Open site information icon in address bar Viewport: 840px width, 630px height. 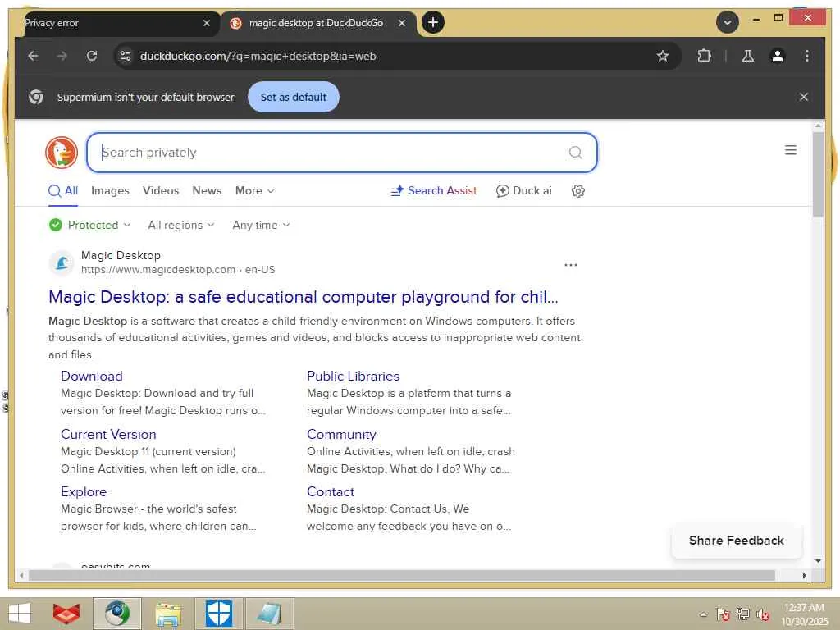[126, 56]
